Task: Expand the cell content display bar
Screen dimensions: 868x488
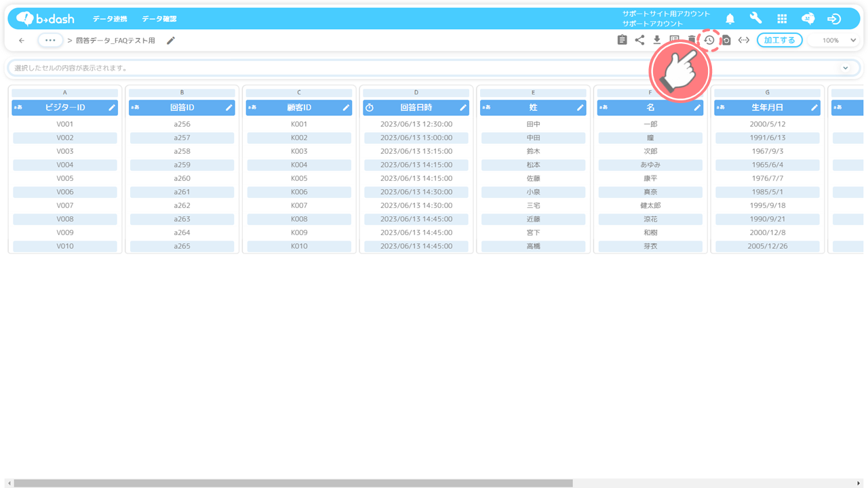Action: tap(845, 68)
